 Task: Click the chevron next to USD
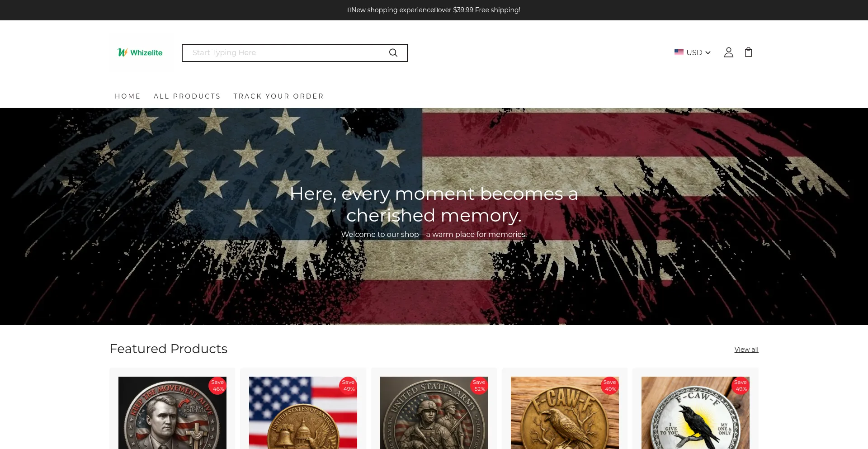coord(708,53)
